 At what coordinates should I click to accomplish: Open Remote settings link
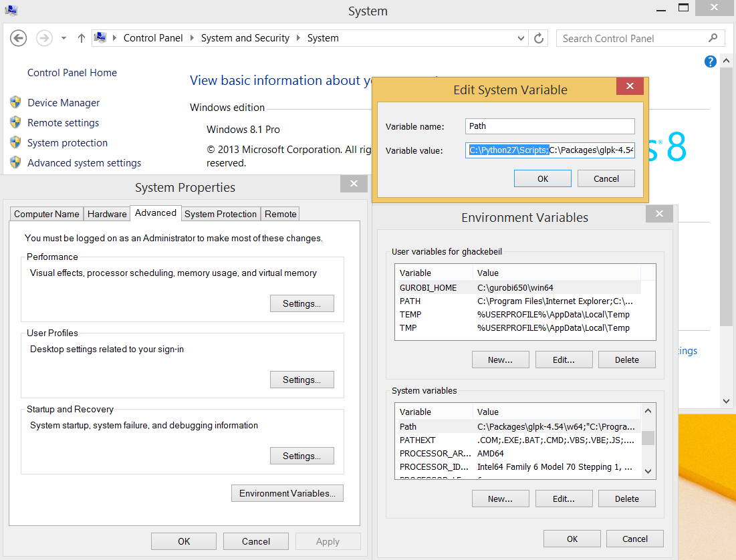(x=64, y=123)
